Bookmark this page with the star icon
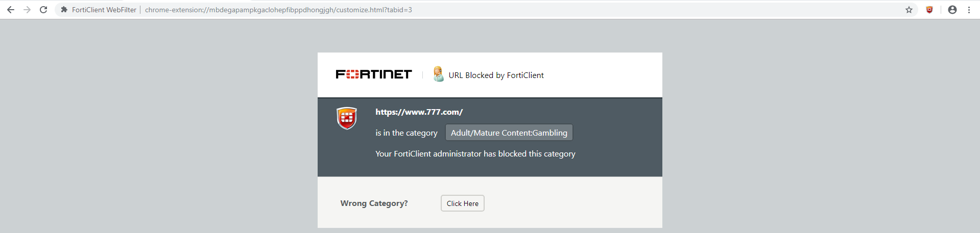The height and width of the screenshot is (233, 980). (x=909, y=10)
